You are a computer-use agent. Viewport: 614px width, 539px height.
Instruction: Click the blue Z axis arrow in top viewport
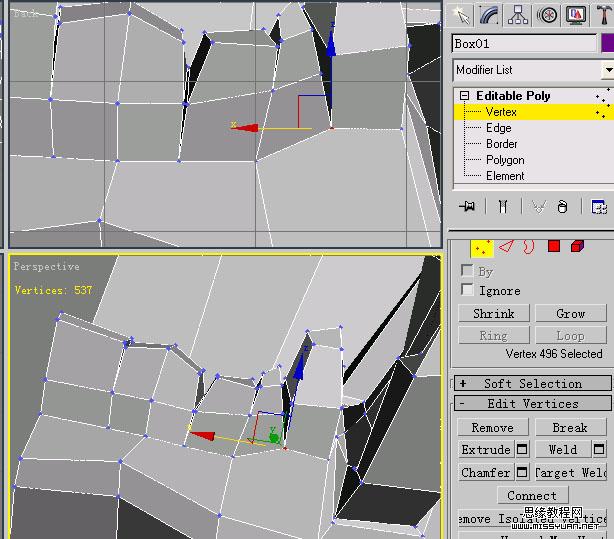(x=331, y=44)
